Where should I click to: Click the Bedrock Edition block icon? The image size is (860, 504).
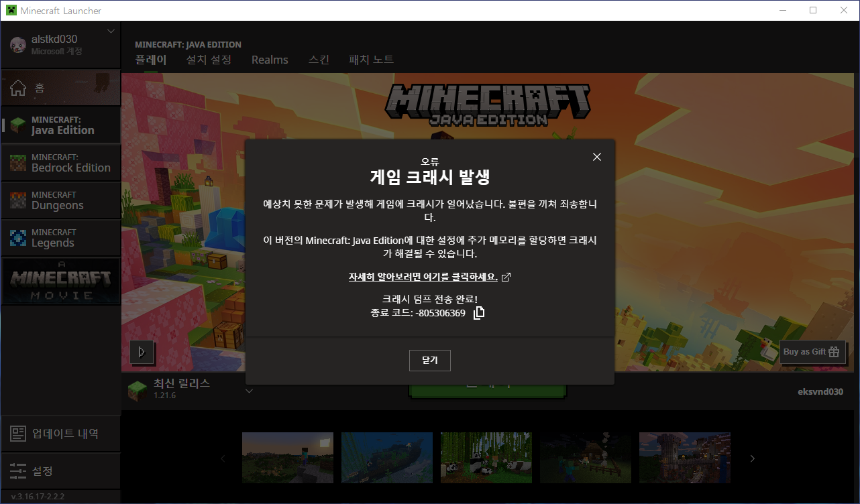point(18,163)
